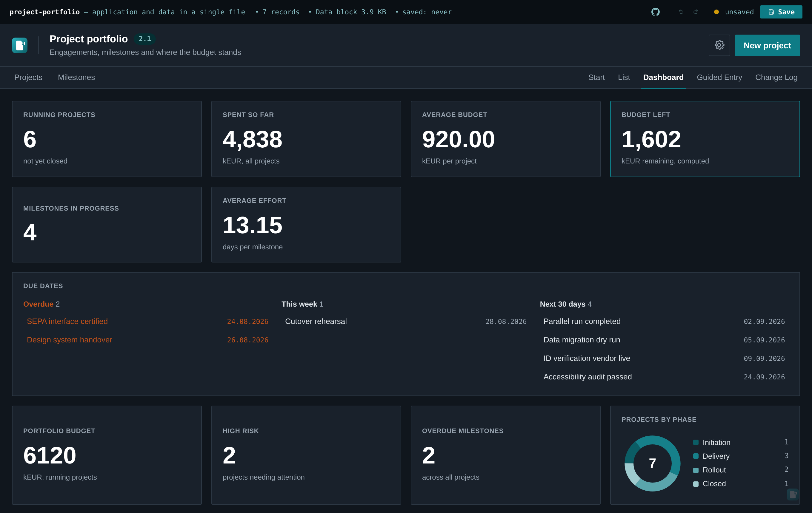Click the unsaved status indicator
The width and height of the screenshot is (812, 513).
pos(734,12)
